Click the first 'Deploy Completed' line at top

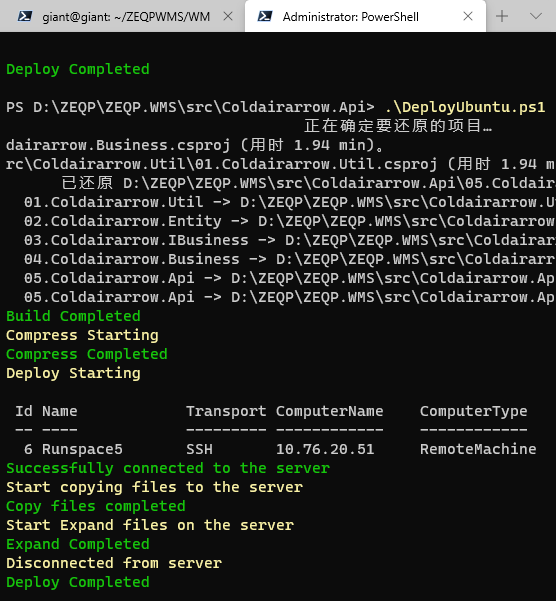[x=78, y=69]
